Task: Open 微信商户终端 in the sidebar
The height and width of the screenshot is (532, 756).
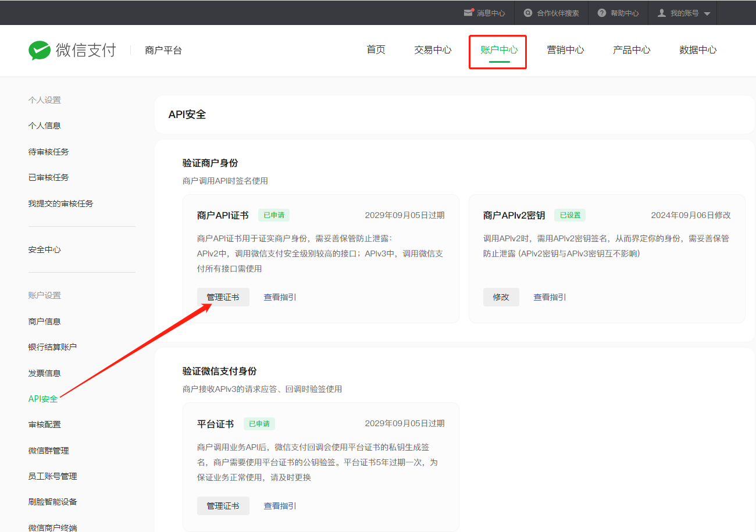Action: 52,527
